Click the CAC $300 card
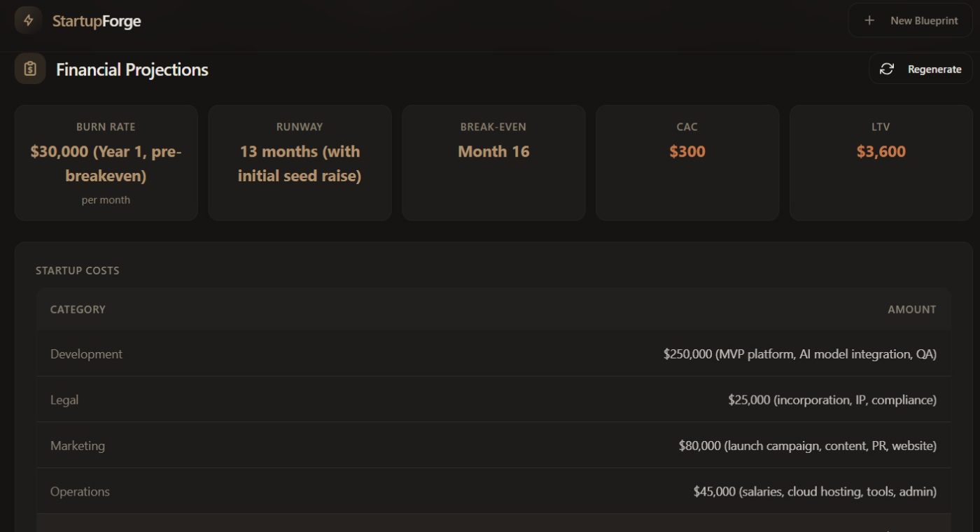 click(x=687, y=162)
